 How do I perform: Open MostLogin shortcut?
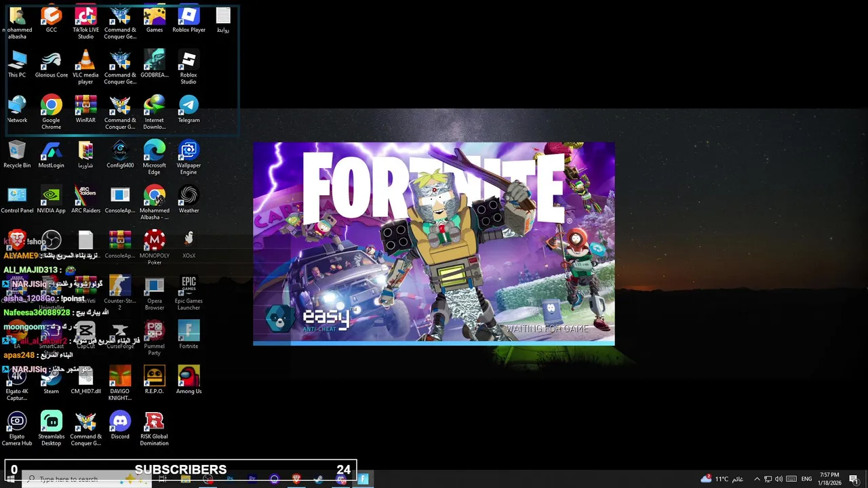[52, 155]
